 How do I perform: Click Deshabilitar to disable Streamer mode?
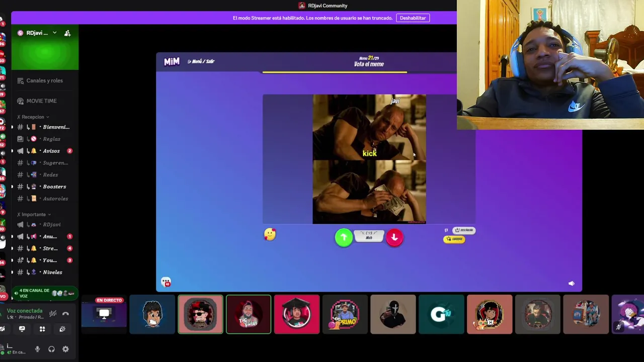click(413, 18)
